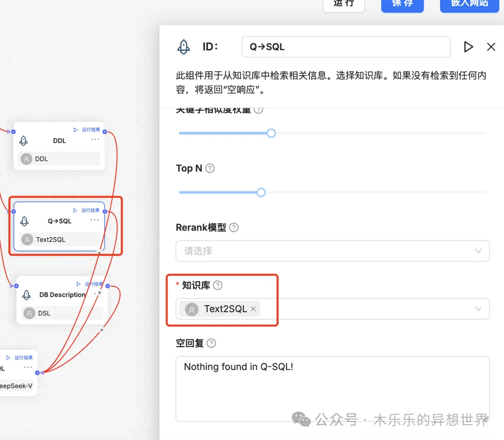Open DDL node more options menu
Image resolution: width=504 pixels, height=440 pixels.
[x=95, y=140]
